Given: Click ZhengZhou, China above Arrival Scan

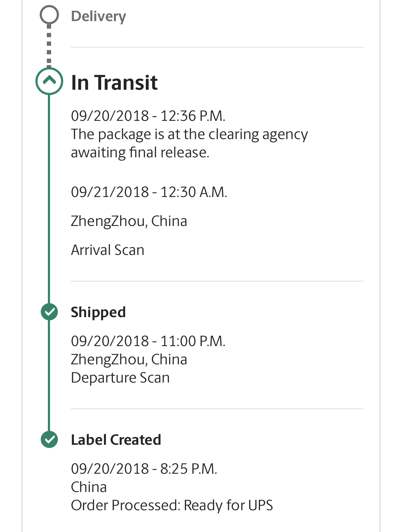Looking at the screenshot, I should [x=129, y=221].
